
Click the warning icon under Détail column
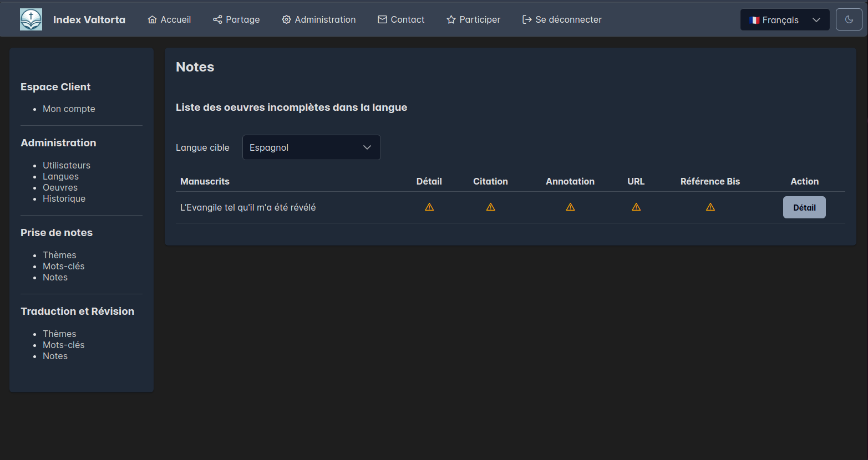[429, 207]
